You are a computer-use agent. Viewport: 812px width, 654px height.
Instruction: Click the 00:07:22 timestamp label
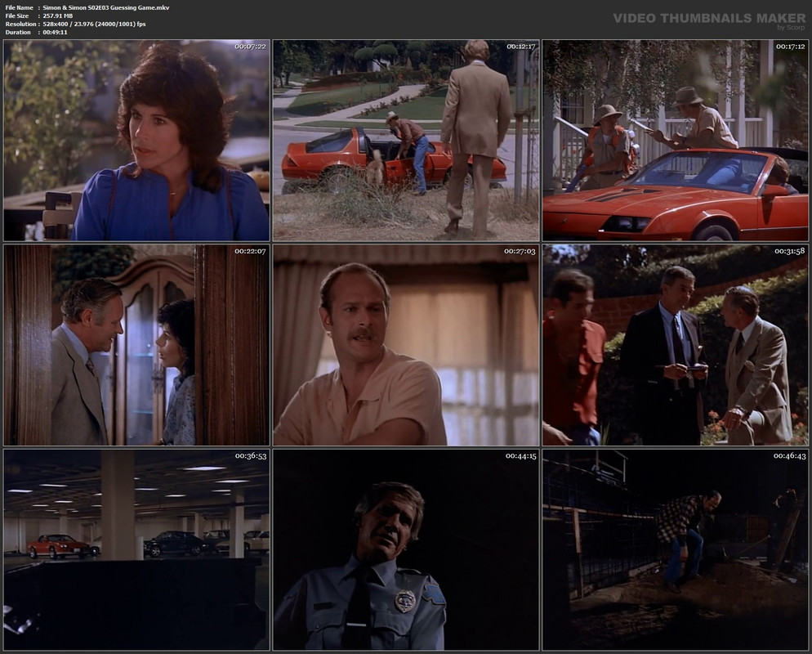tap(250, 47)
